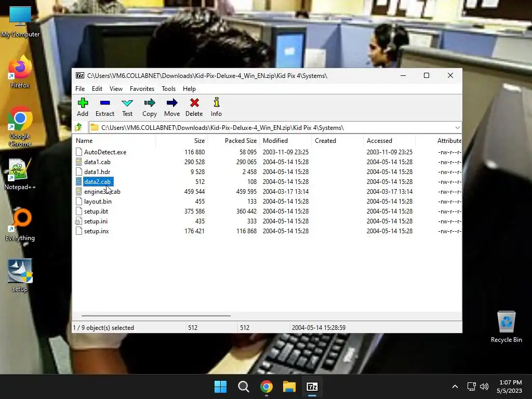Sort by Packed Size column header
Viewport: 532px width, 399px height.
tap(234, 140)
